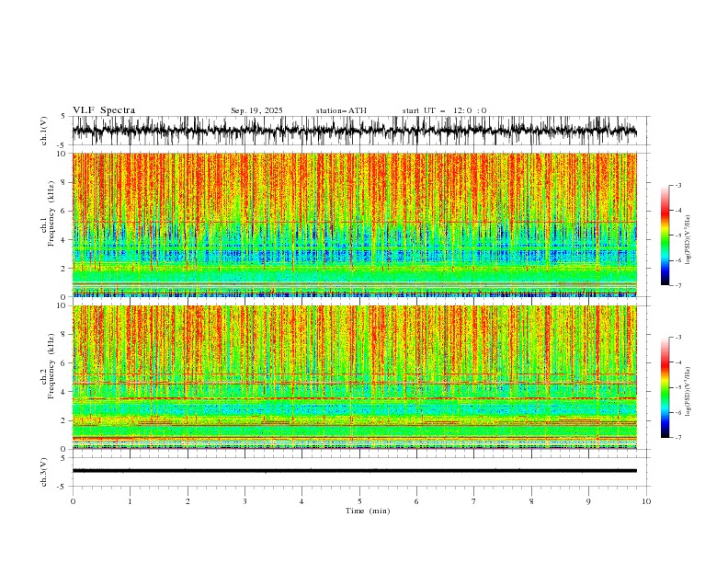
Task: Click time axis tick label "1"
Action: (x=130, y=501)
